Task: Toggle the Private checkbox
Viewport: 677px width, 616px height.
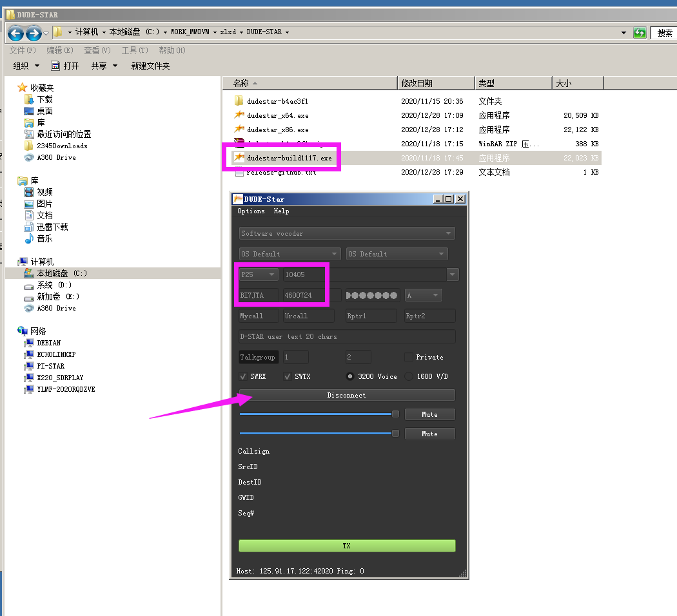Action: [408, 357]
